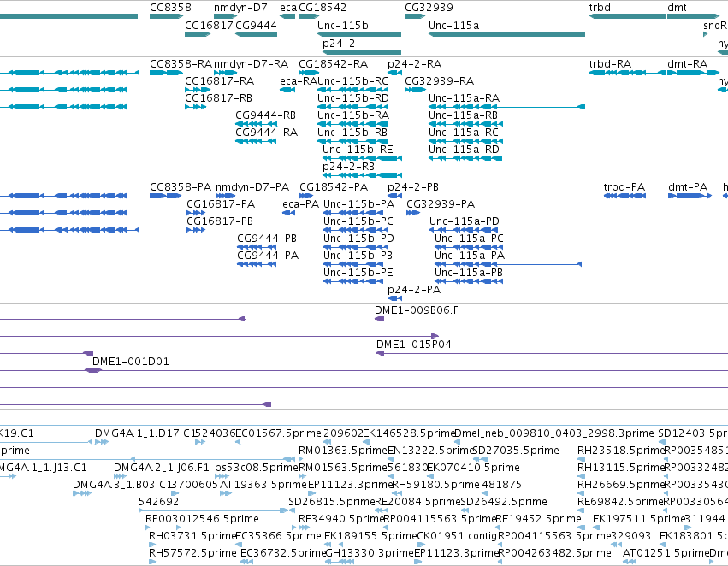The width and height of the screenshot is (728, 566).
Task: Open the CG32939-RA transcript
Action: coord(415,90)
